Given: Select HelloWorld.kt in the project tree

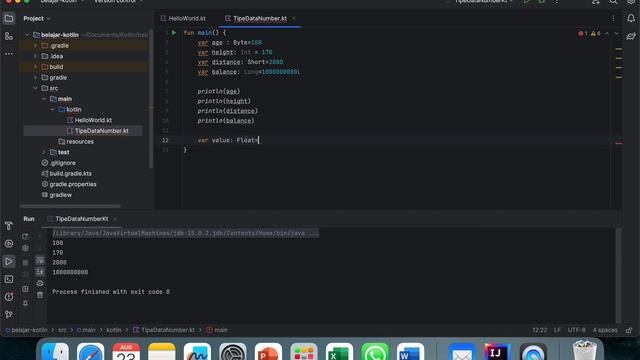Looking at the screenshot, I should [93, 120].
